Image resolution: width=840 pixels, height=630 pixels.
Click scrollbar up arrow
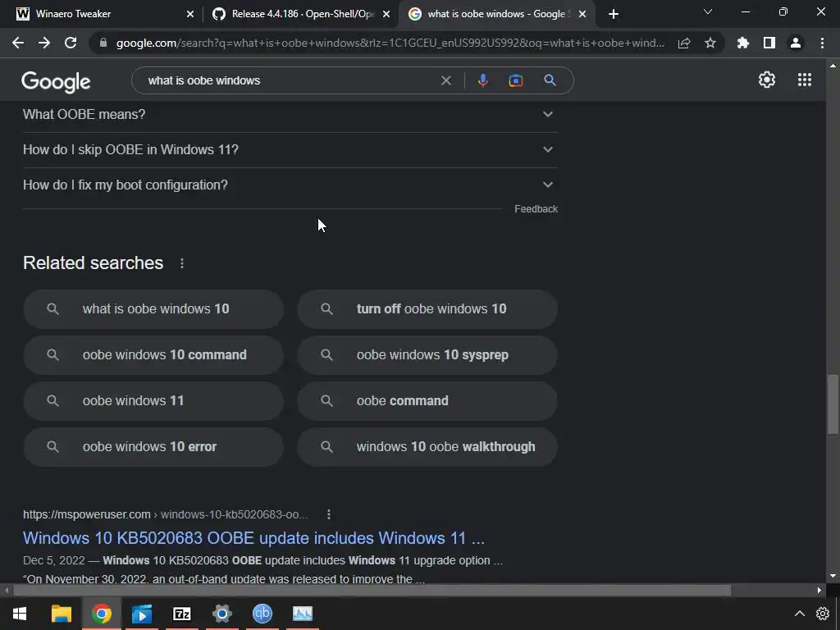tap(833, 66)
